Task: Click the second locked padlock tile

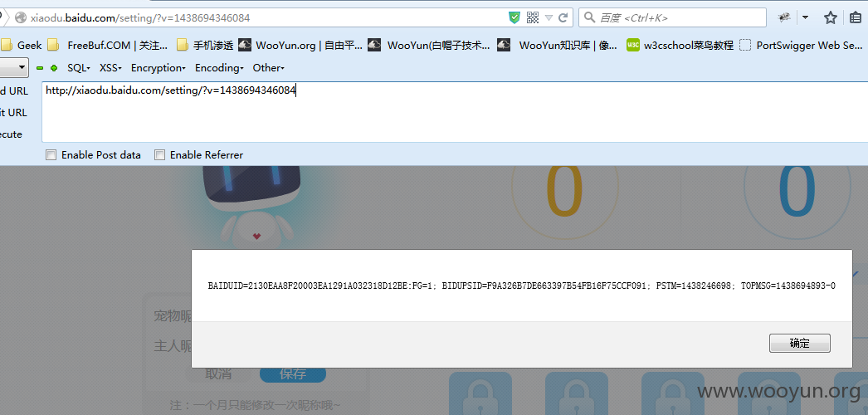Action: (x=576, y=393)
